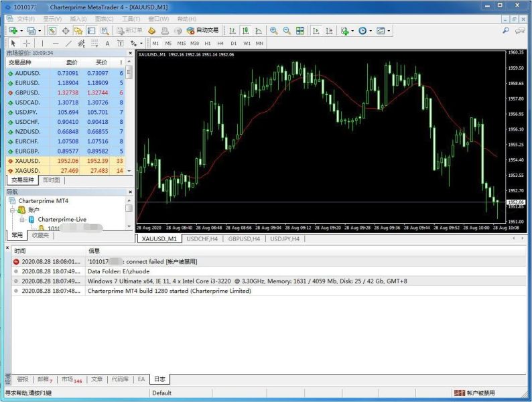Click the 新订单 new order button

(x=129, y=31)
